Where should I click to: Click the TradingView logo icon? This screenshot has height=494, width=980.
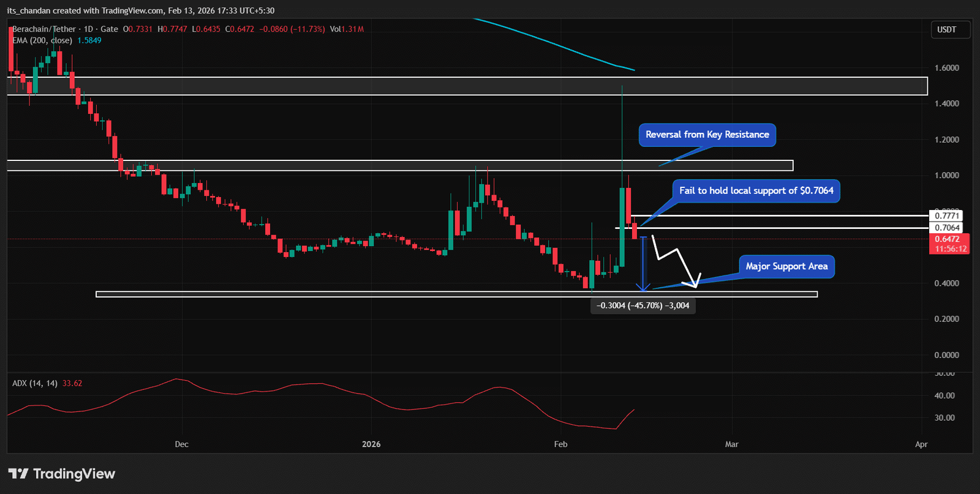pos(18,473)
